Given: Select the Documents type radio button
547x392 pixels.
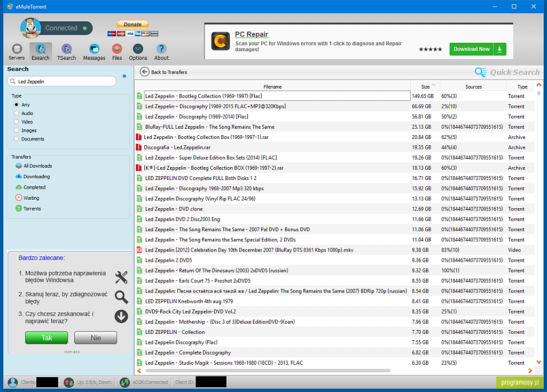Looking at the screenshot, I should coord(17,139).
